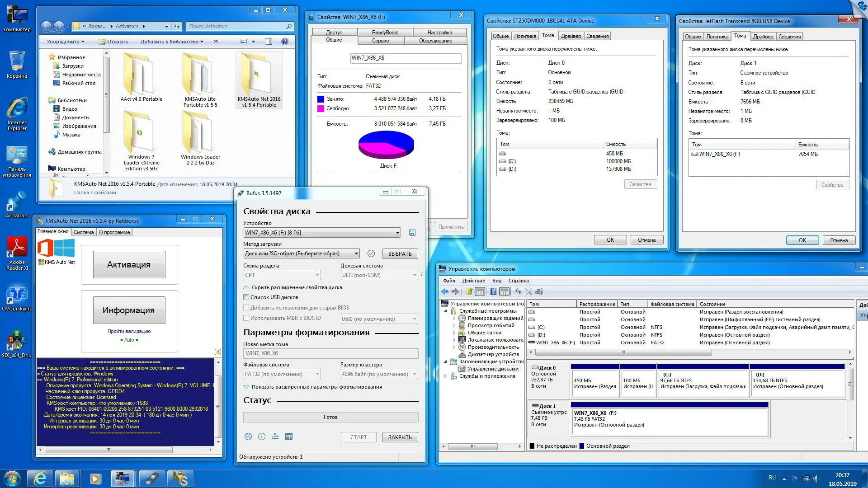Open the 'Действие' menu in Computer Management
Screen dimensions: 868x488
click(x=473, y=281)
